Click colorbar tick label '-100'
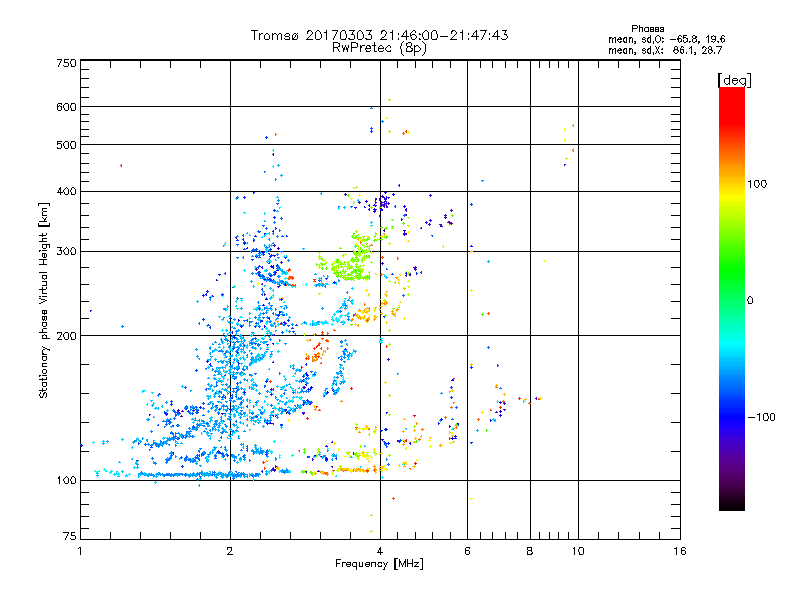This screenshot has height=600, width=800. point(761,417)
